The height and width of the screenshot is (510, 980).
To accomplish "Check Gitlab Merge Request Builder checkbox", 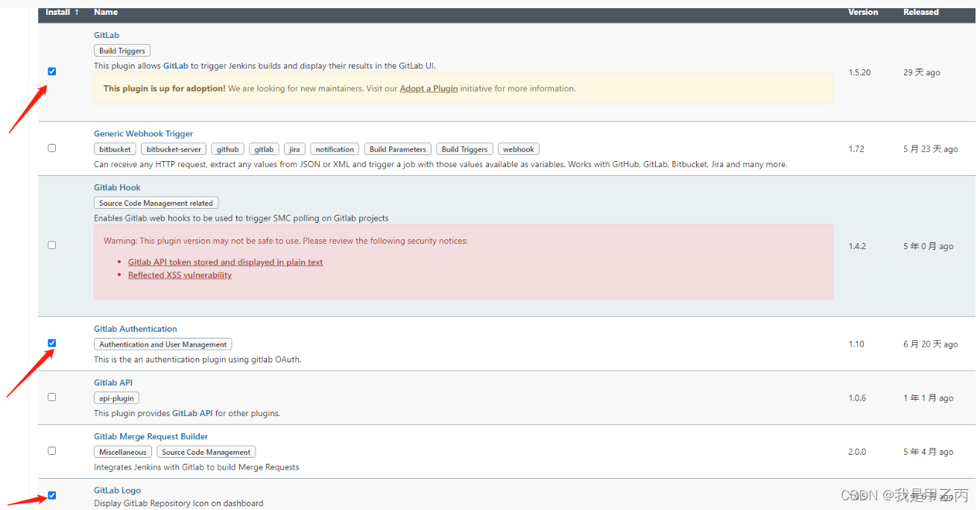I will [52, 451].
